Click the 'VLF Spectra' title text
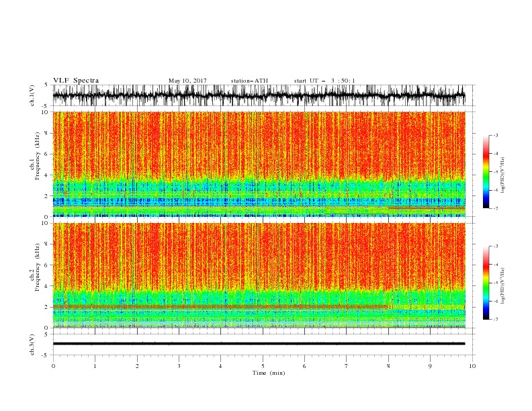The width and height of the screenshot is (532, 411). tap(76, 81)
